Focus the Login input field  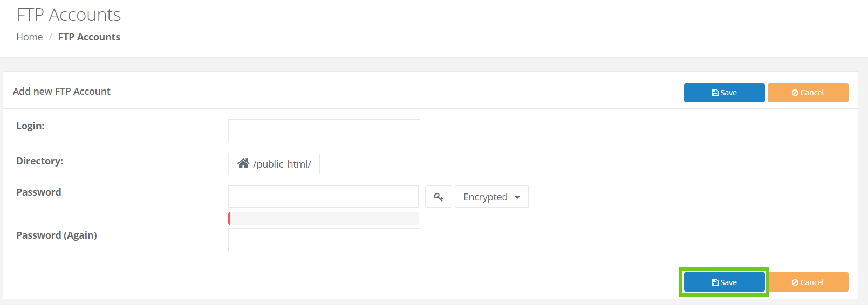coord(324,131)
